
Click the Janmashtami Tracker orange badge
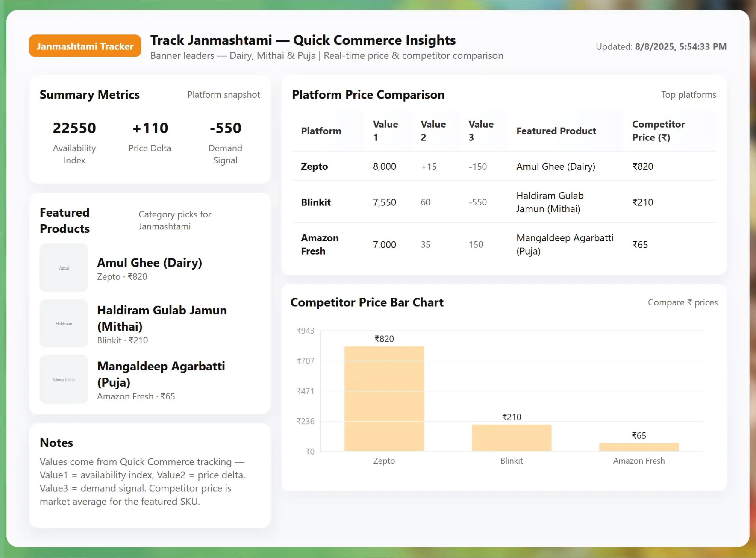tap(85, 46)
